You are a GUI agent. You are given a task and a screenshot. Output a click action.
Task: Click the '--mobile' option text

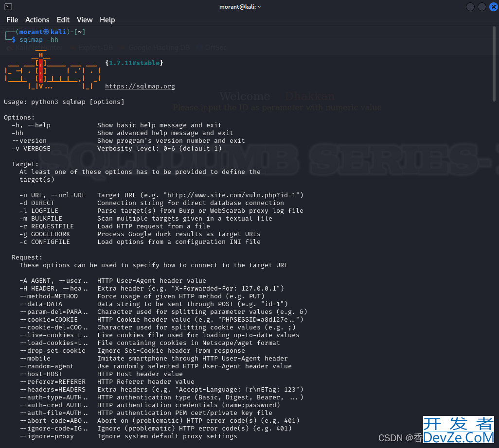[35, 358]
